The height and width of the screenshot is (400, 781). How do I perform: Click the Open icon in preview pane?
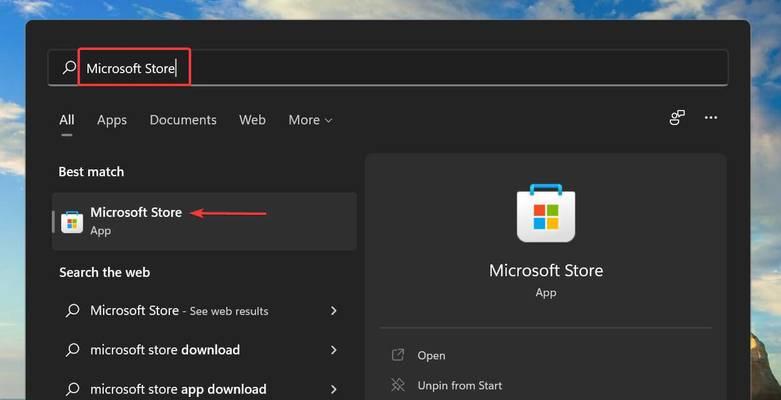tap(397, 355)
